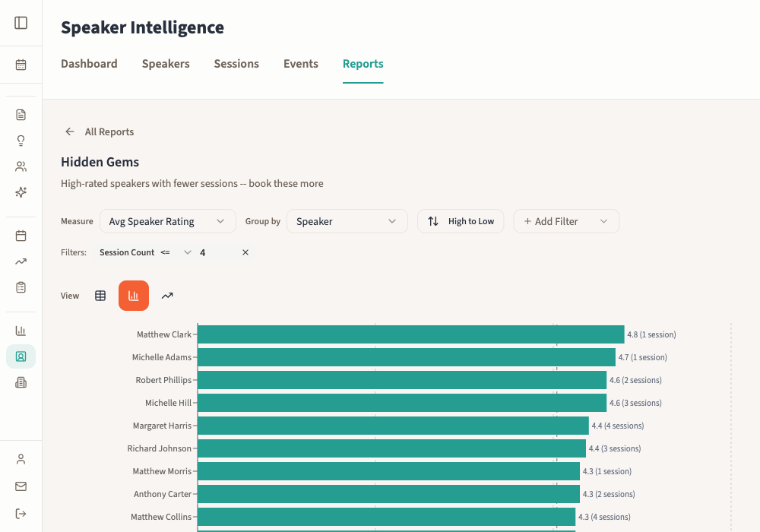Click the sparkles AI icon
This screenshot has width=760, height=532.
pos(21,192)
